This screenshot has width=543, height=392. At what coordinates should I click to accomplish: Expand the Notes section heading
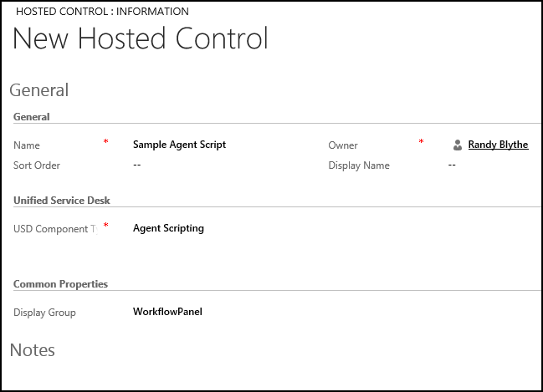point(33,350)
